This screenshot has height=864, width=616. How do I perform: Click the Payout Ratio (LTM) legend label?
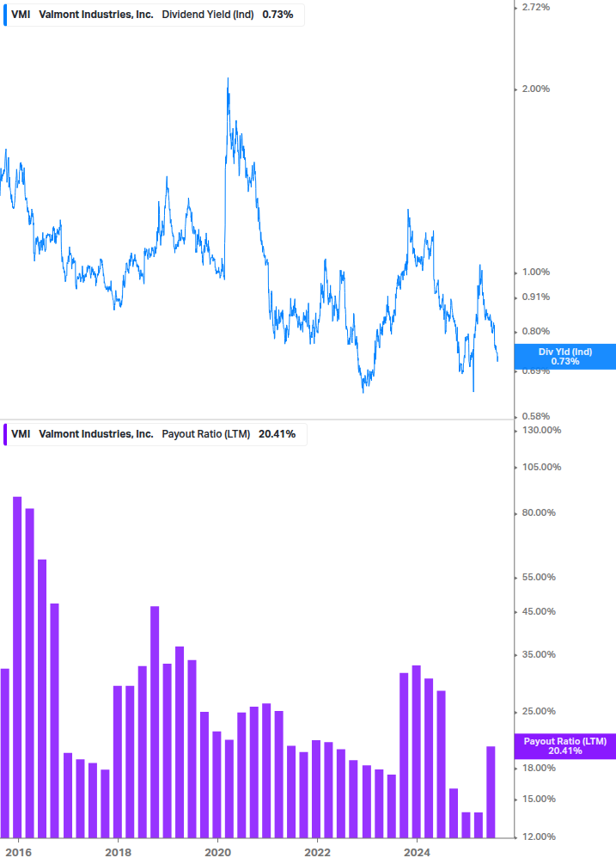206,434
